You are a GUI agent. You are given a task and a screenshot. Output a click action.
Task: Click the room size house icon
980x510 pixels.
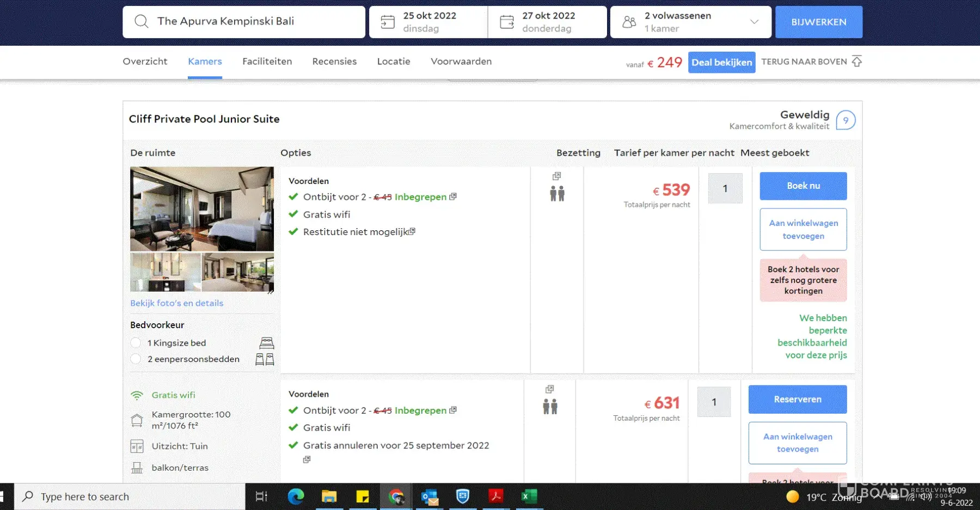click(x=137, y=420)
